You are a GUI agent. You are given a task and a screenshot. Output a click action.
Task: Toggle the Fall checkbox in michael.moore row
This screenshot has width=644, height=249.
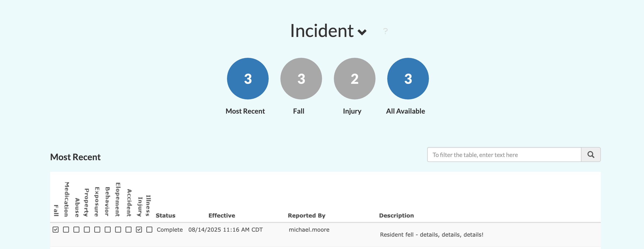(x=56, y=229)
